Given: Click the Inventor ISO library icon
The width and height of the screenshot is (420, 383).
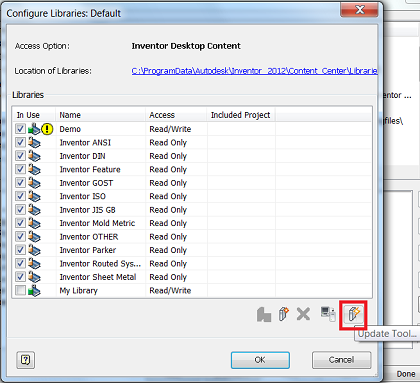Looking at the screenshot, I should click(34, 196).
